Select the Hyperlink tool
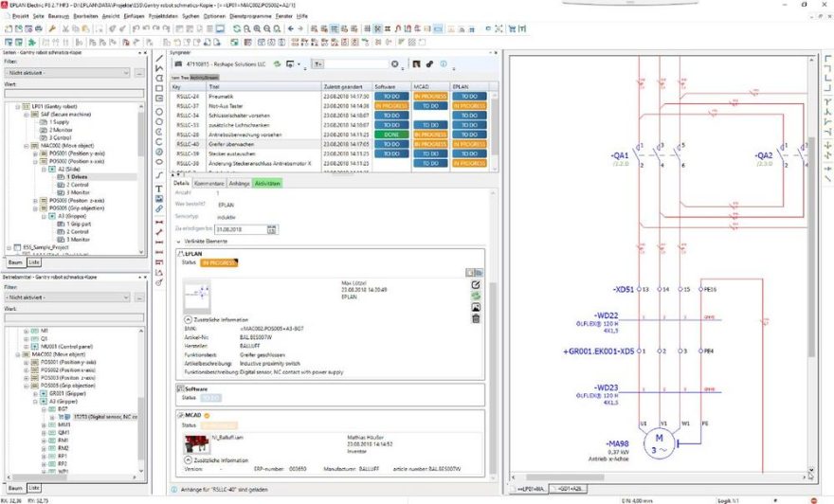The width and height of the screenshot is (834, 504). [x=159, y=209]
